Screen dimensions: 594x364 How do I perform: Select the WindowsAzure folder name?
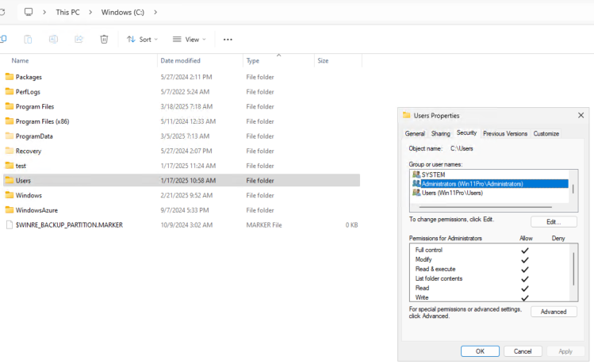point(36,210)
